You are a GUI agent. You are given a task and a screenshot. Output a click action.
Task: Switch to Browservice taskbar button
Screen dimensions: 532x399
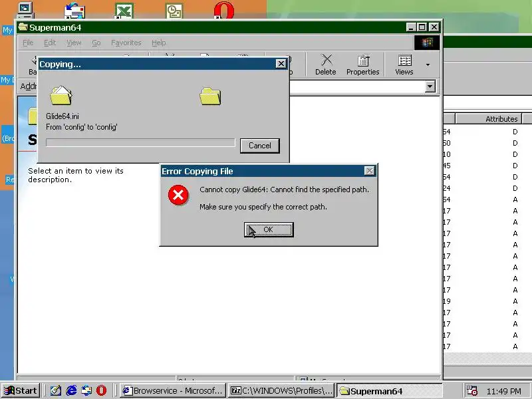pyautogui.click(x=173, y=390)
